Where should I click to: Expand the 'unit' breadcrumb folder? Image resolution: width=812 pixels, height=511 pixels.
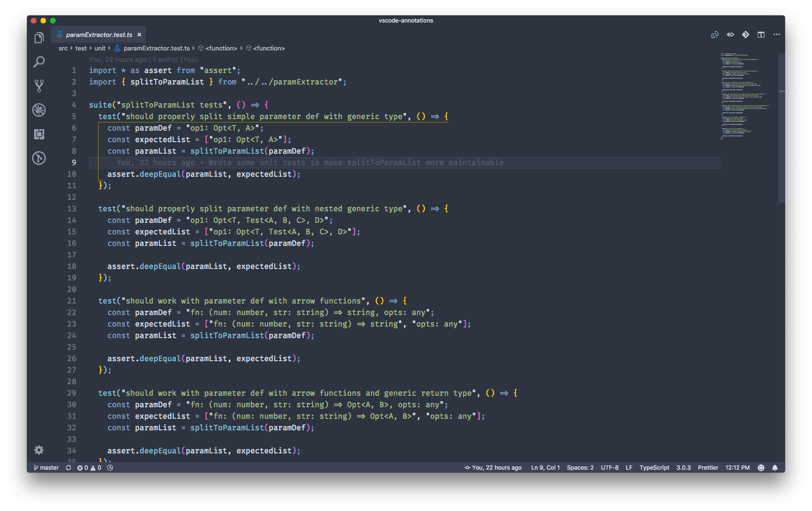(x=100, y=49)
